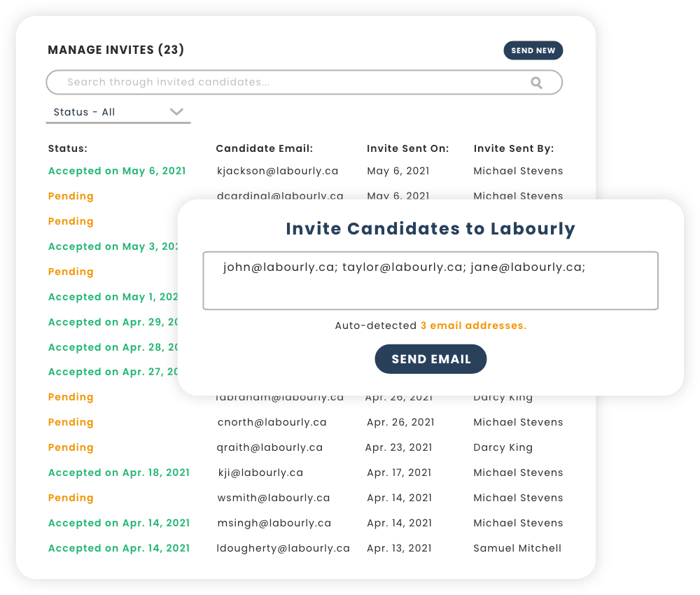Click the Accepted on Apr. 18, 2021 status
The width and height of the screenshot is (700, 595).
coord(119,472)
